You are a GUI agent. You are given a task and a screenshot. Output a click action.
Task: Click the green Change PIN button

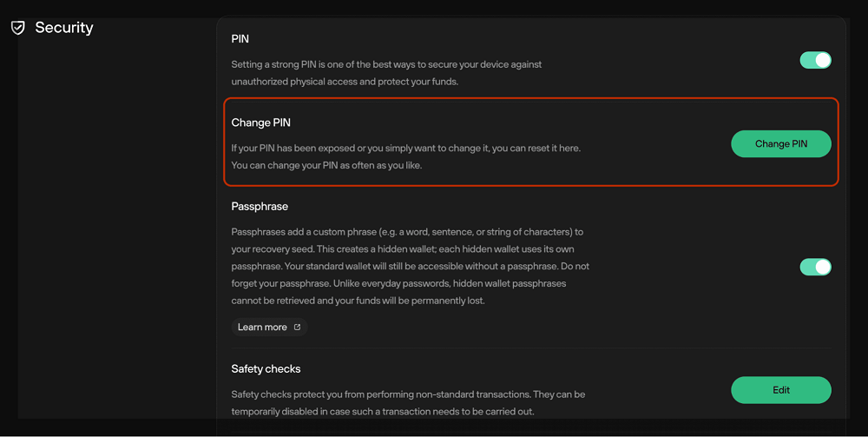[x=781, y=144]
